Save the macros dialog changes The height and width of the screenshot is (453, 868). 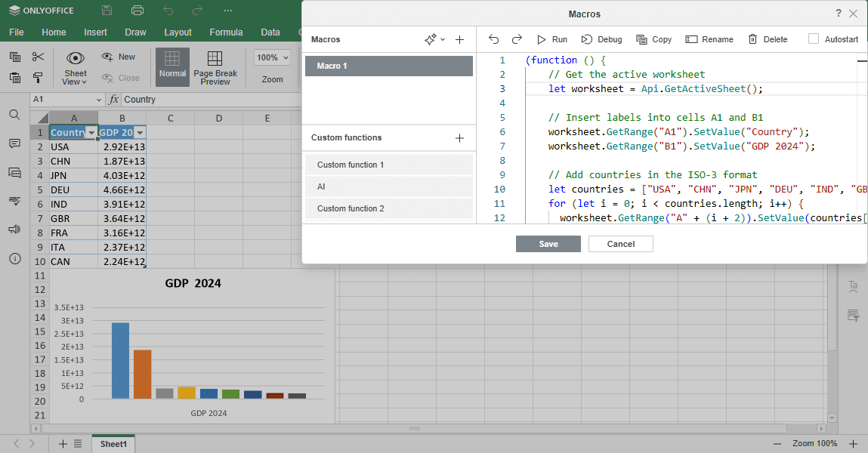pyautogui.click(x=548, y=244)
